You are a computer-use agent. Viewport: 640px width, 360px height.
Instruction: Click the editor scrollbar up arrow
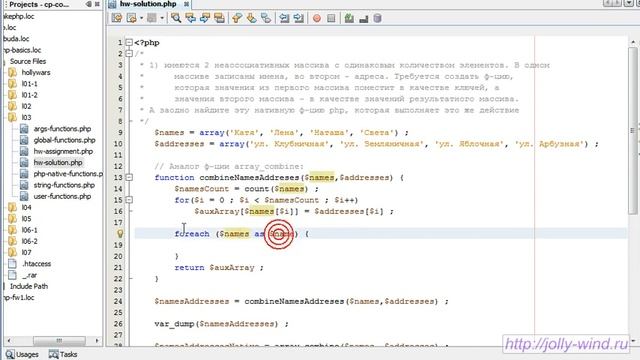(x=633, y=42)
